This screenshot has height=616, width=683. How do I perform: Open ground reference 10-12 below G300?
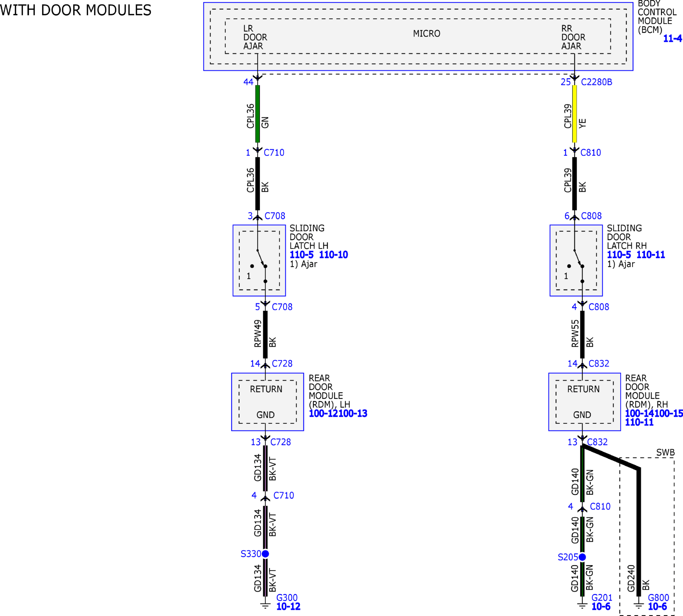[288, 606]
